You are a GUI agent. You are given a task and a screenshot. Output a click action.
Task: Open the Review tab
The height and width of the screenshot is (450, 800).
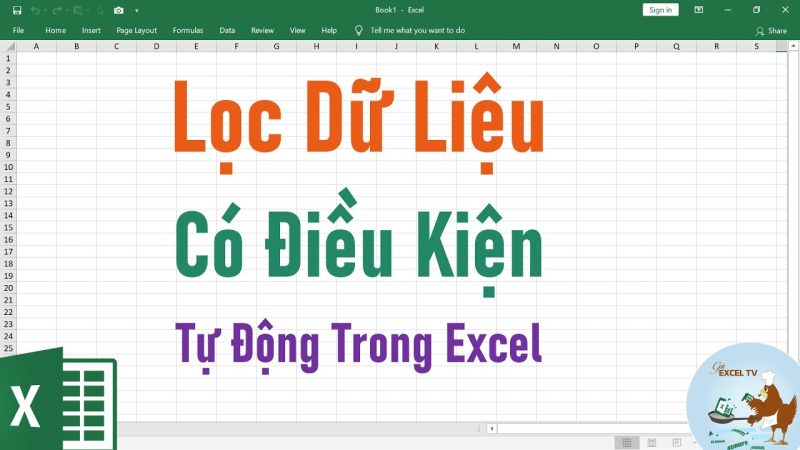tap(262, 30)
